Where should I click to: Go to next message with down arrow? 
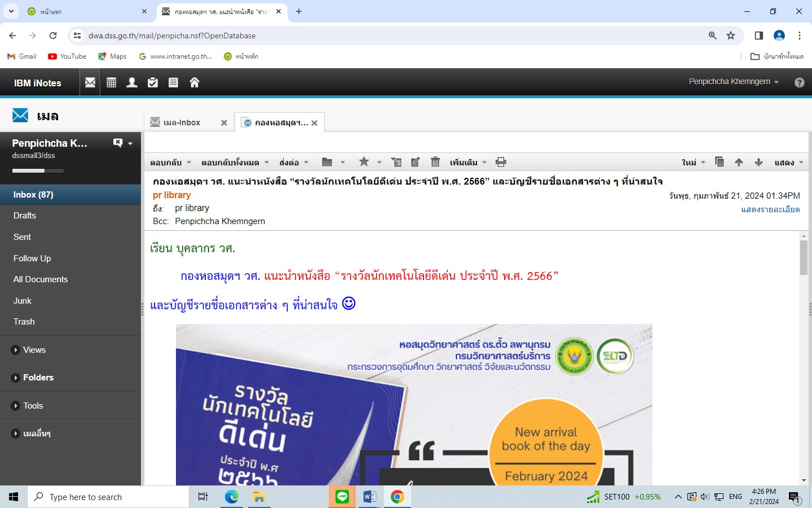[x=758, y=162]
